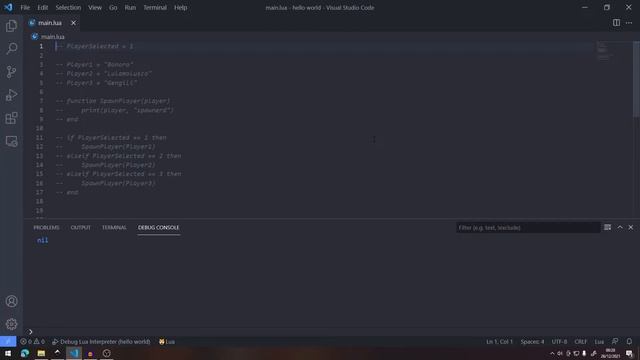Click main.lua in the breadcrumb
The height and width of the screenshot is (360, 640).
point(52,37)
